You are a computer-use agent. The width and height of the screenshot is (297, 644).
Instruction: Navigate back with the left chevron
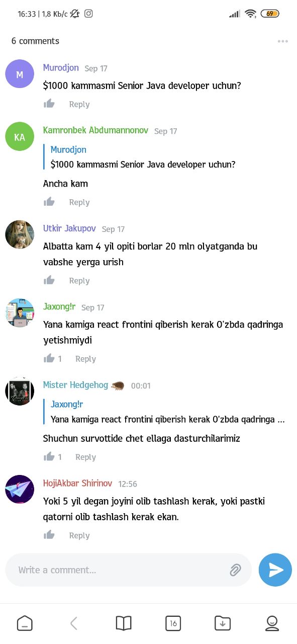pyautogui.click(x=74, y=623)
